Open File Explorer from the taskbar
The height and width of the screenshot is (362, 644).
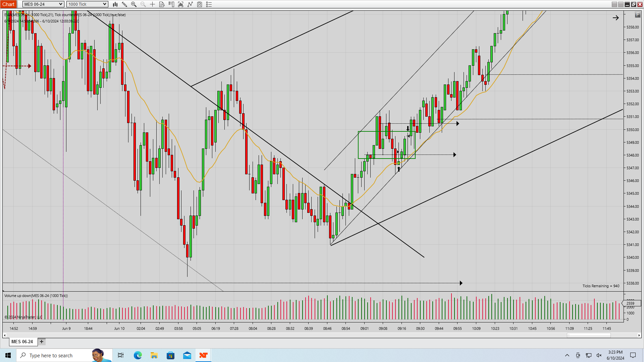coord(154,355)
